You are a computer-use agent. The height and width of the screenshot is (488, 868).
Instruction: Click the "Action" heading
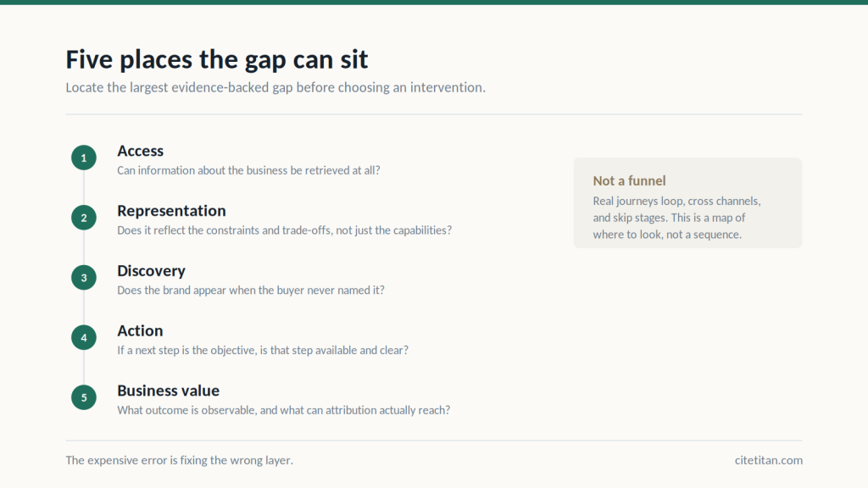coord(140,331)
